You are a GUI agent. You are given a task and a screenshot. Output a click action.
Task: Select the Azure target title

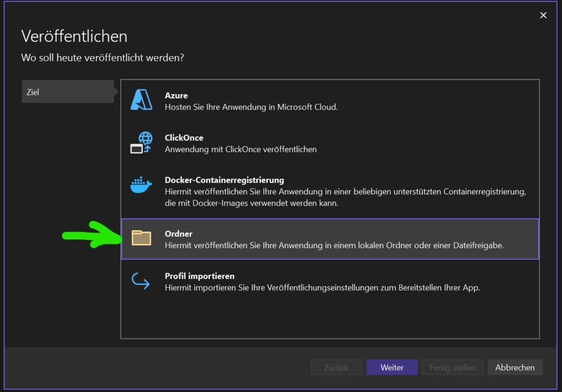point(176,96)
